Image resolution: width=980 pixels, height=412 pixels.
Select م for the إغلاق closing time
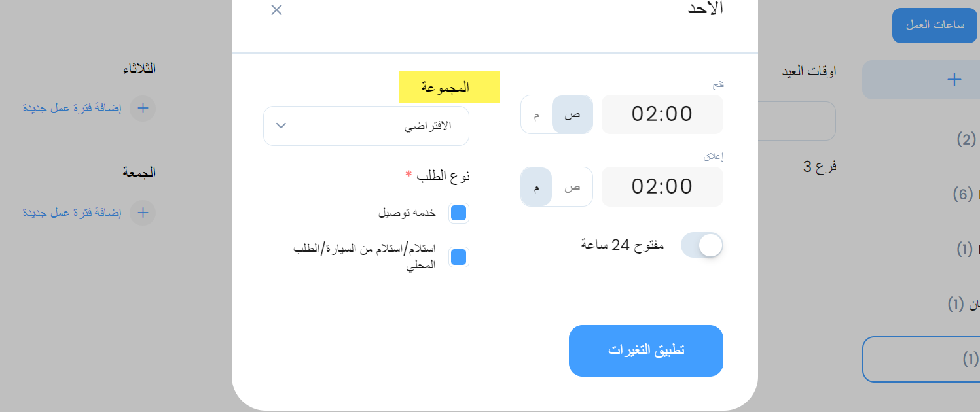[x=537, y=186]
